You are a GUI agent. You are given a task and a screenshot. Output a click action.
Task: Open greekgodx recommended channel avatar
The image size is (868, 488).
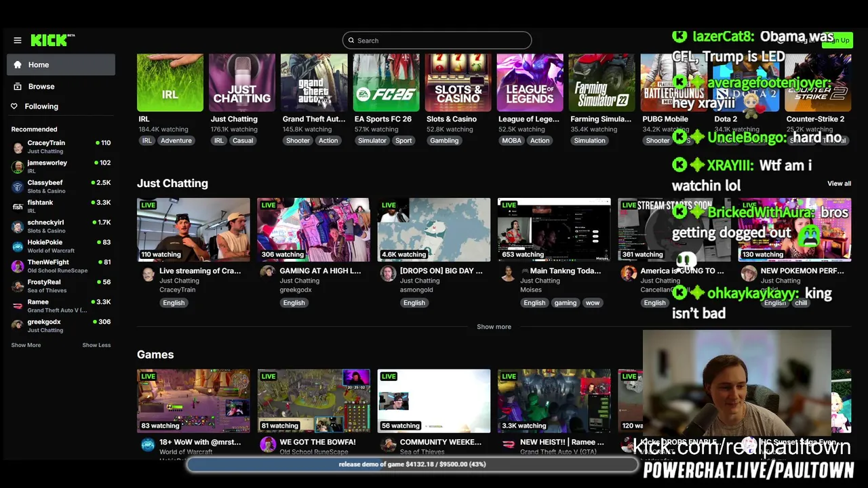18,326
